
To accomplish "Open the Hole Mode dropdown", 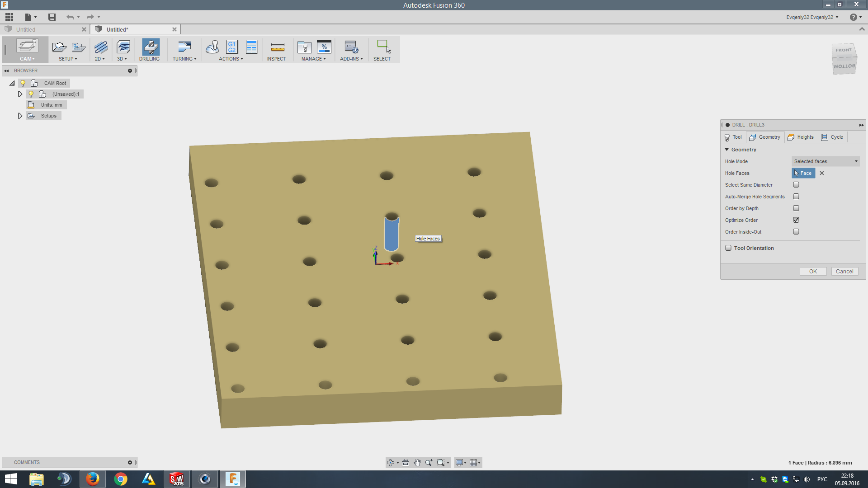I will (x=826, y=161).
